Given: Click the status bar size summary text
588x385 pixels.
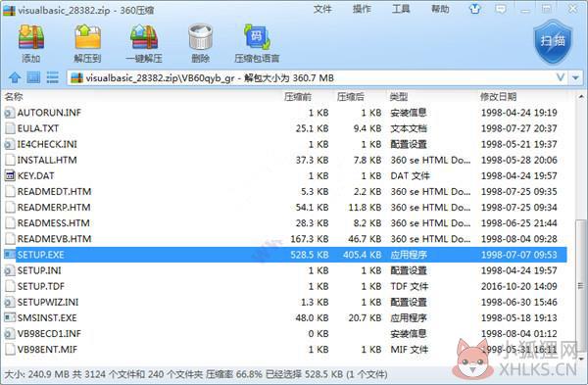Looking at the screenshot, I should [196, 374].
